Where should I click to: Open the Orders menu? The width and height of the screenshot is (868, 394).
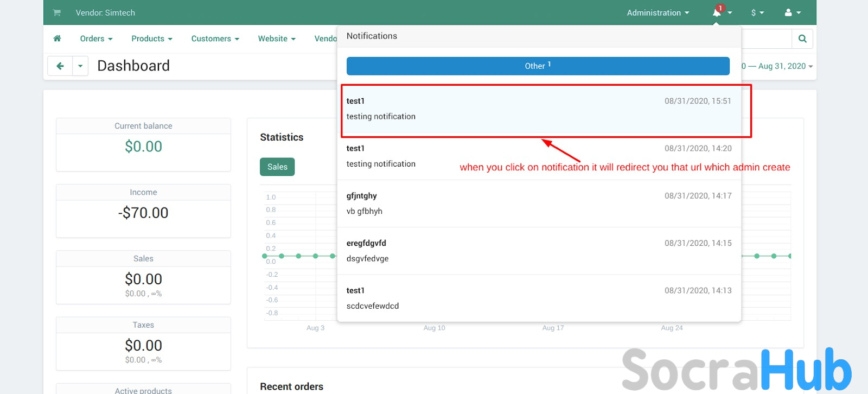96,39
